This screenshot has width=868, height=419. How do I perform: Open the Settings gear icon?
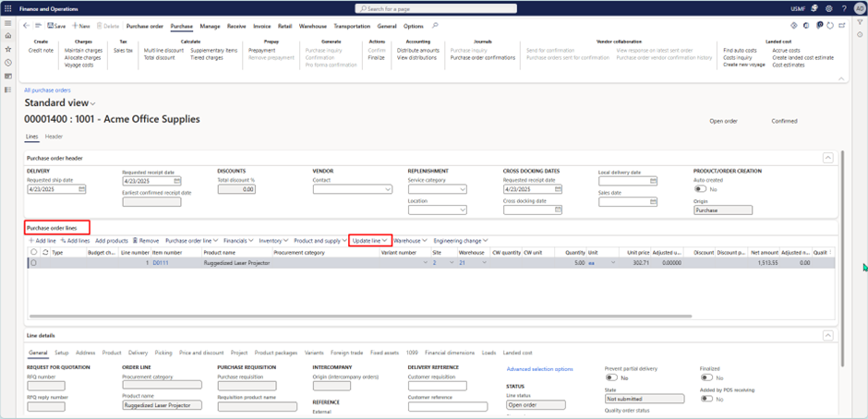pyautogui.click(x=828, y=9)
